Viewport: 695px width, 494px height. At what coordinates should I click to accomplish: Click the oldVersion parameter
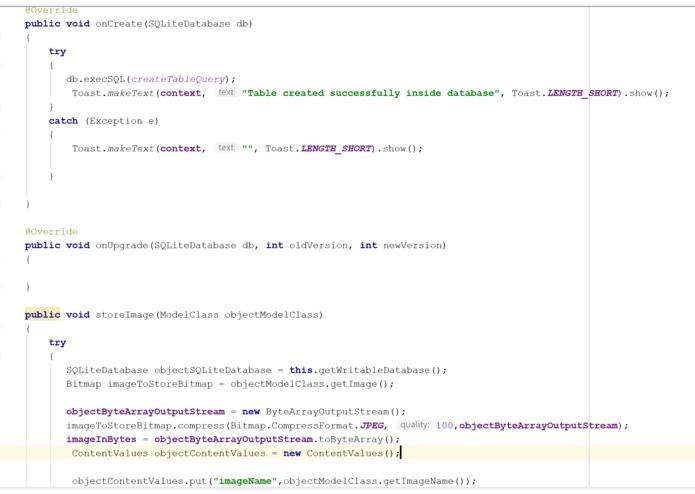(318, 245)
